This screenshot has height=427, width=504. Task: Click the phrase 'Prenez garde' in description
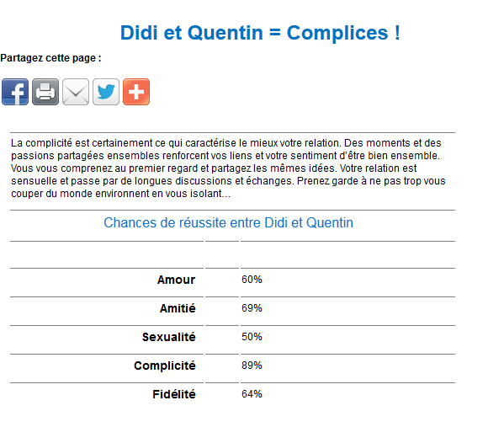tap(327, 181)
